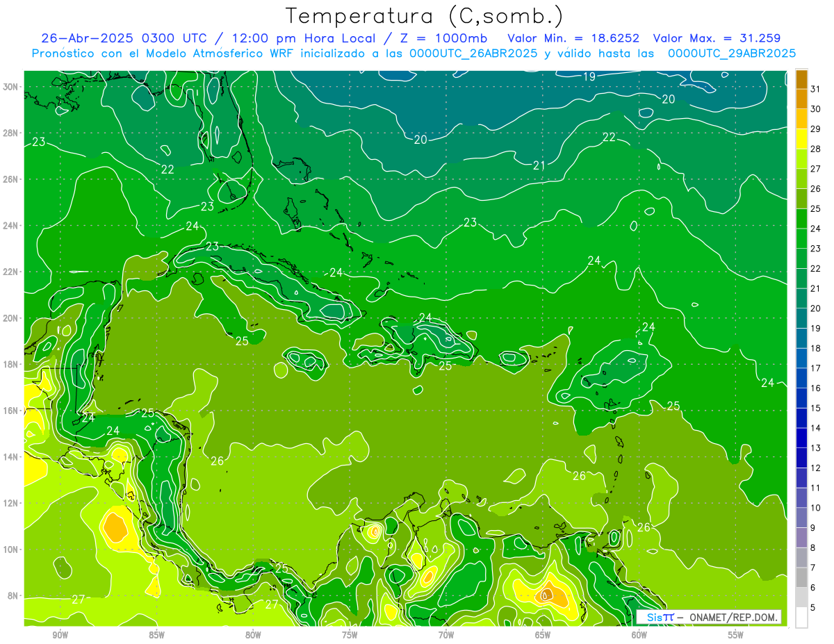Click the '8N' latitude label
The image size is (834, 644).
click(x=14, y=595)
